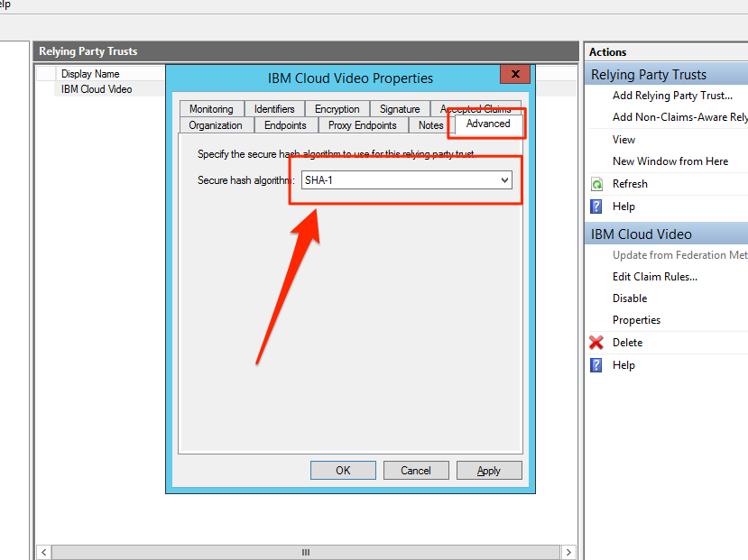Click the red Delete X icon
The width and height of the screenshot is (748, 560).
[x=596, y=342]
